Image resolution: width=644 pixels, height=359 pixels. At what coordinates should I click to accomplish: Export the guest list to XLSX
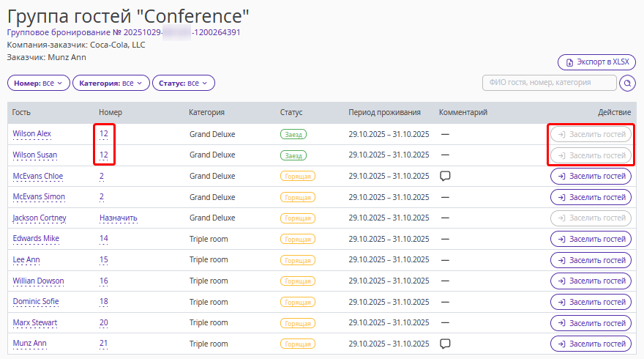pos(596,62)
